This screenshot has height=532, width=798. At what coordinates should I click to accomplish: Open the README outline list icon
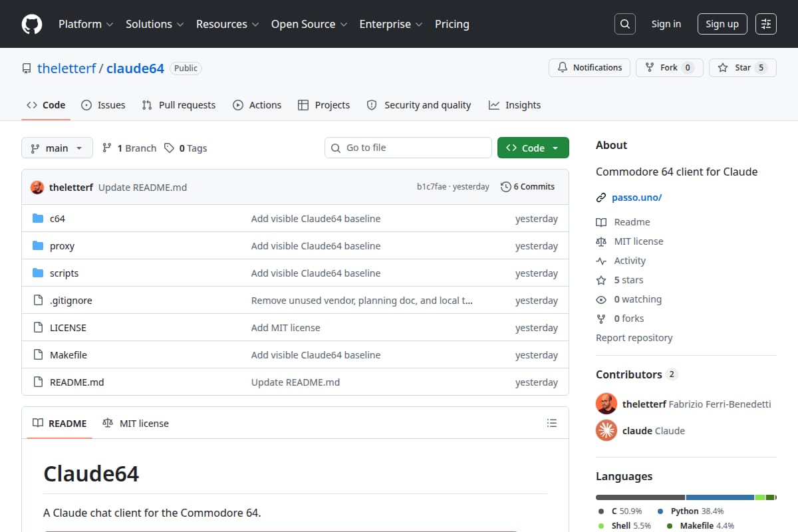pyautogui.click(x=551, y=423)
